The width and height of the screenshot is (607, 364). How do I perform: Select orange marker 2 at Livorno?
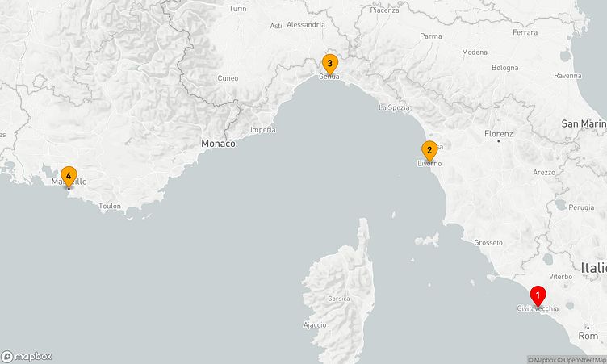coord(429,151)
